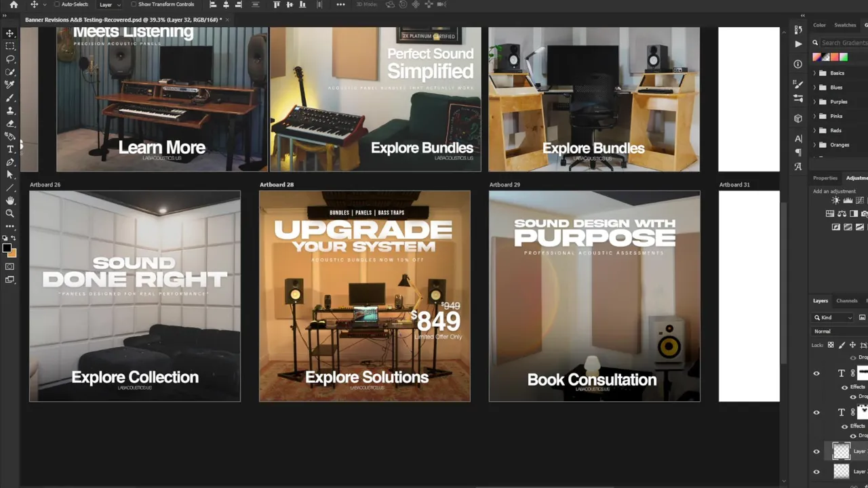The image size is (868, 488).
Task: Select the Layer 32 thumbnail
Action: click(841, 451)
